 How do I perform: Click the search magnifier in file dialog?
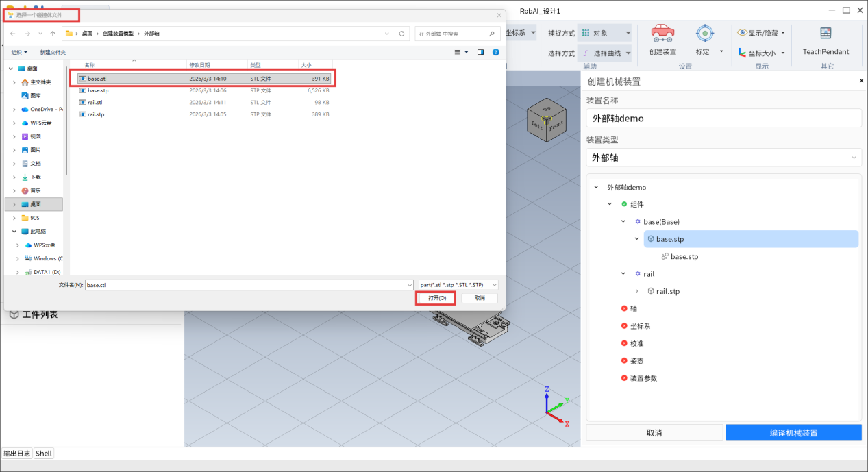(492, 34)
